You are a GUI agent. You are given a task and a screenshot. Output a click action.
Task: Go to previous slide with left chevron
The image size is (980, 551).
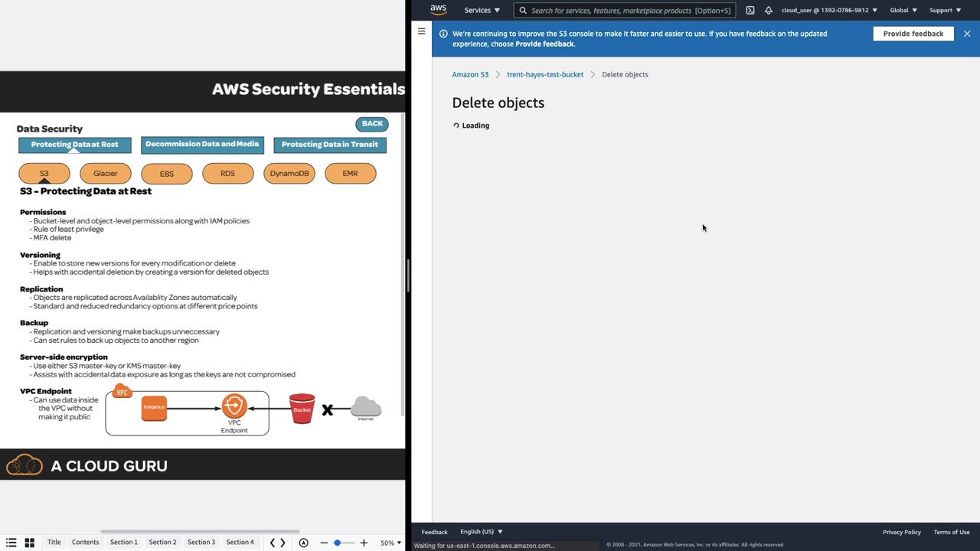[x=273, y=543]
